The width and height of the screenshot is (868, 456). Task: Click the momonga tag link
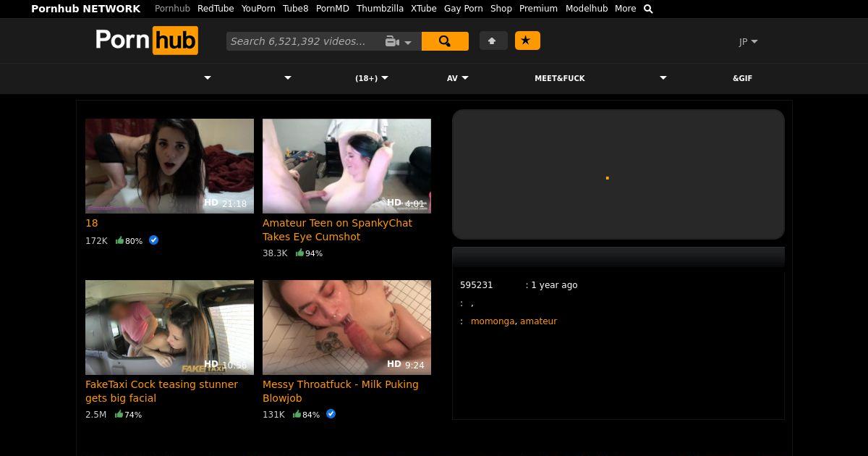(493, 321)
